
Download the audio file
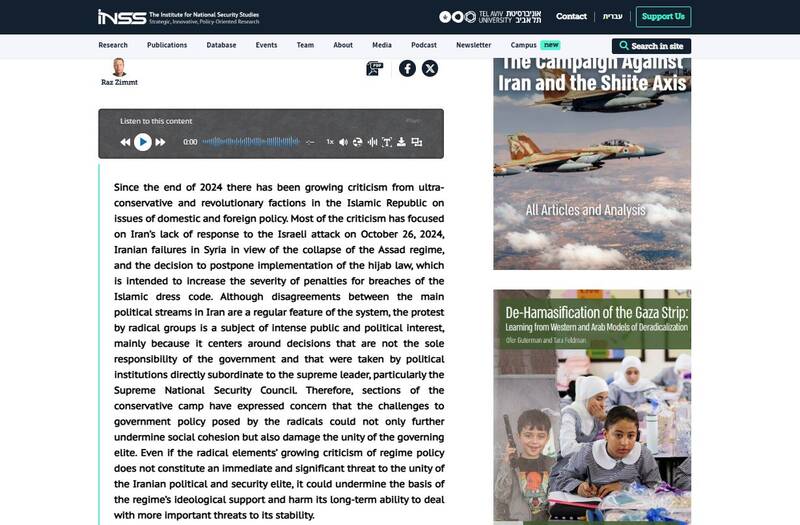[402, 142]
